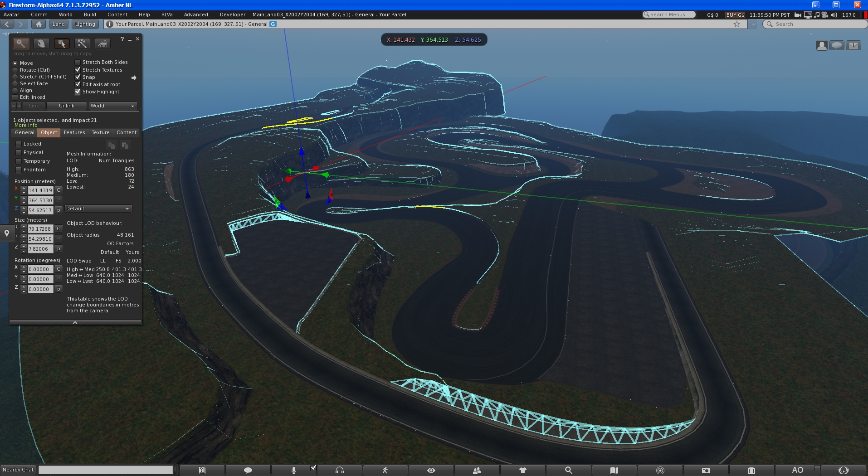The width and height of the screenshot is (868, 476).
Task: Open the Build menu
Action: [90, 15]
